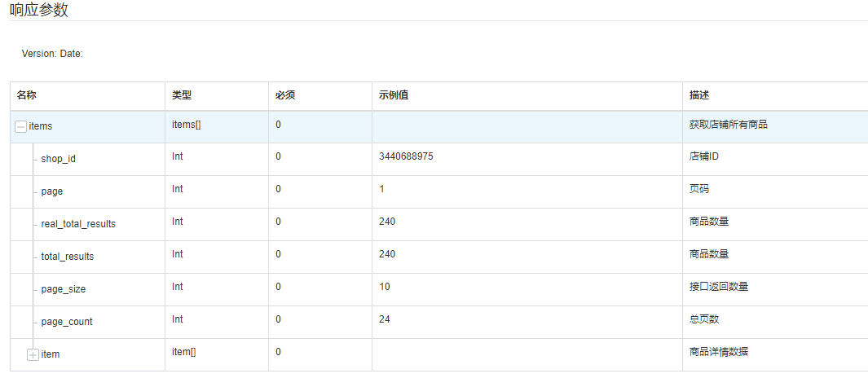
Task: Click description 商品数量 in real_total_results row
Action: [709, 222]
